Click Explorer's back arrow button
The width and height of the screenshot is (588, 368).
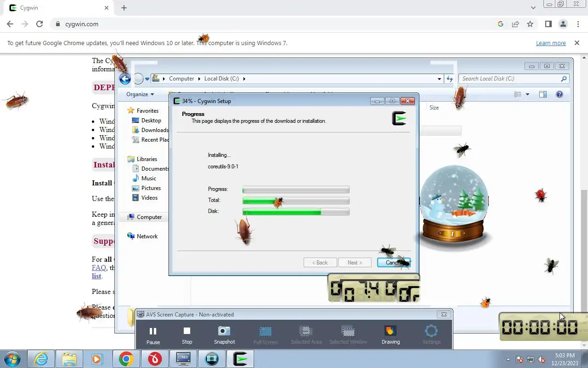click(x=125, y=79)
